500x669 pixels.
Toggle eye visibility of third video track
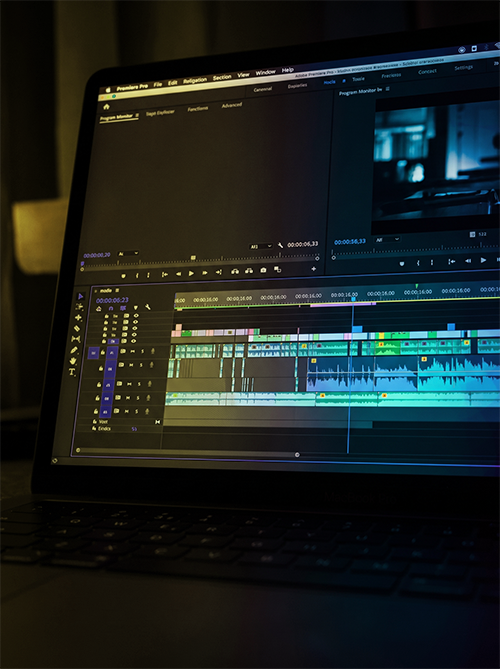point(135,328)
